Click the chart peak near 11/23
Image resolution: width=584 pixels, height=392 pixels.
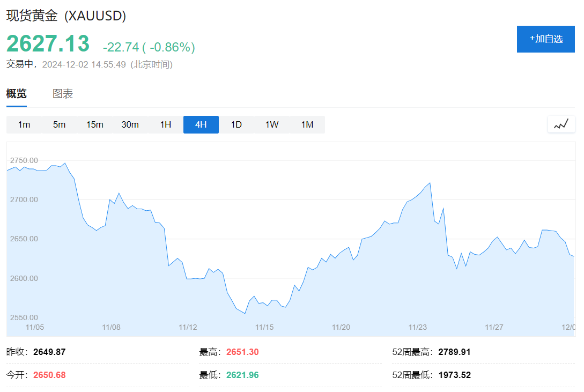click(430, 183)
